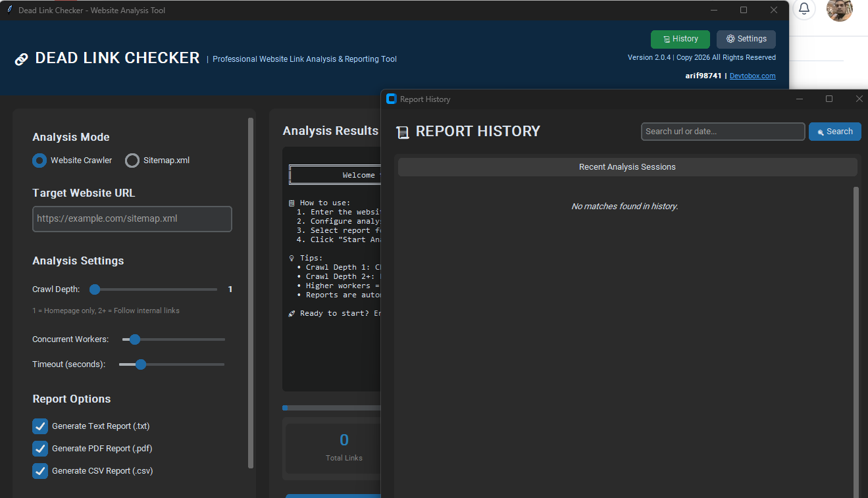Click the Timeout seconds slider handle
The image size is (868, 498).
click(x=141, y=364)
